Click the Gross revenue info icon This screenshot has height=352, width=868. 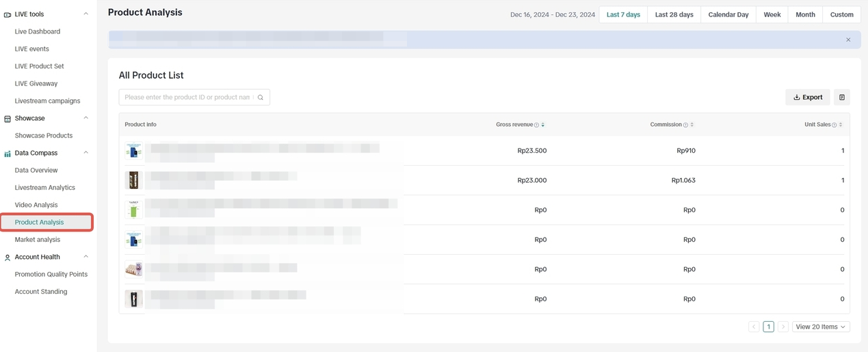536,125
